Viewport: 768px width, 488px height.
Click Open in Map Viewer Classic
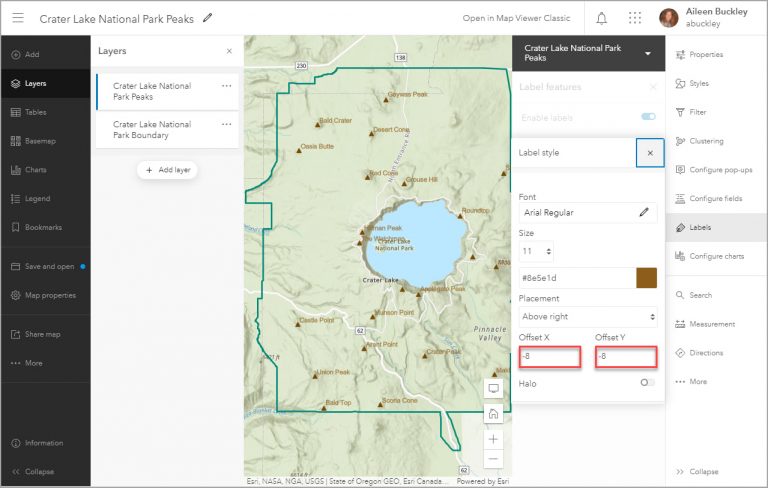[x=517, y=18]
